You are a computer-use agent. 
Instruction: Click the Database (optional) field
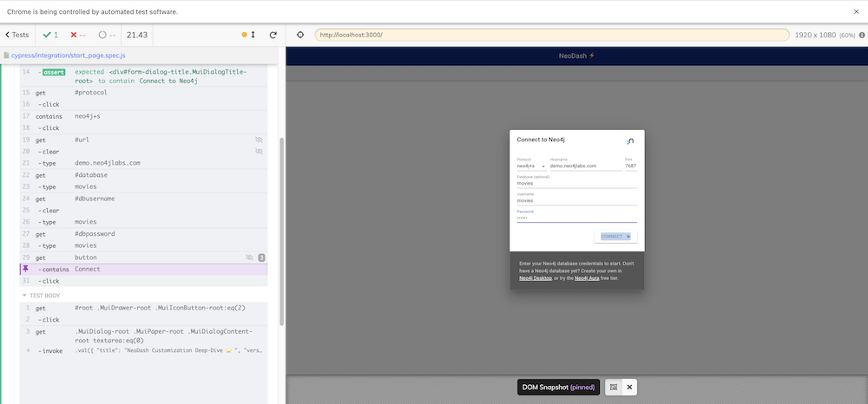click(x=577, y=183)
